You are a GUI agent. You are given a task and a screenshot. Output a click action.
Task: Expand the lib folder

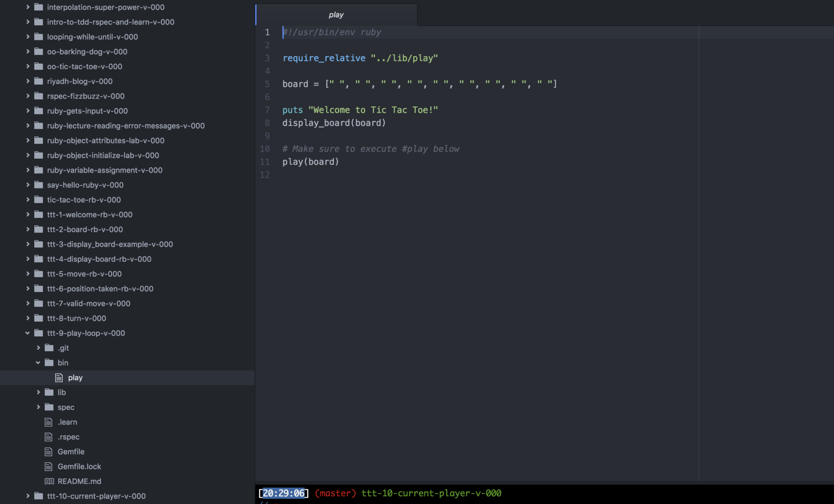[38, 392]
